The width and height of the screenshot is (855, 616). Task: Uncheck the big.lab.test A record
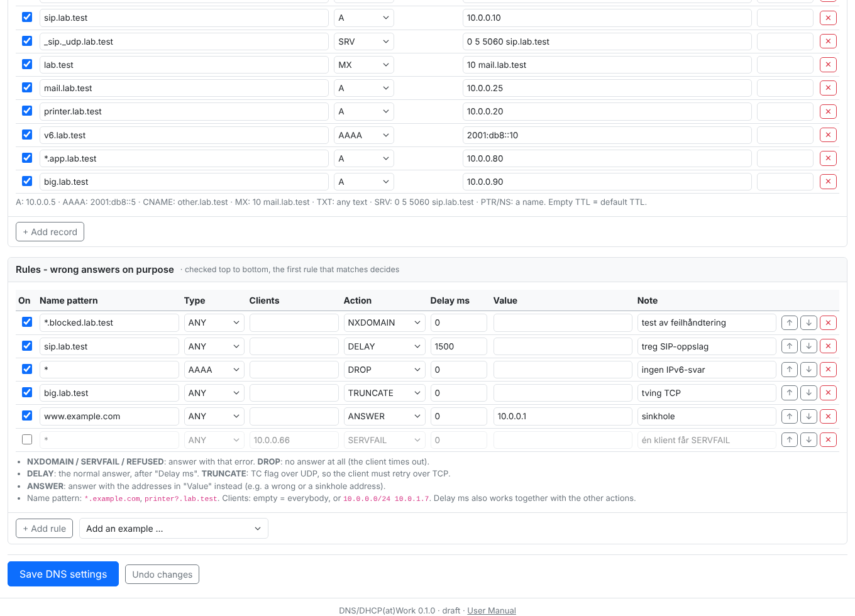pyautogui.click(x=27, y=181)
